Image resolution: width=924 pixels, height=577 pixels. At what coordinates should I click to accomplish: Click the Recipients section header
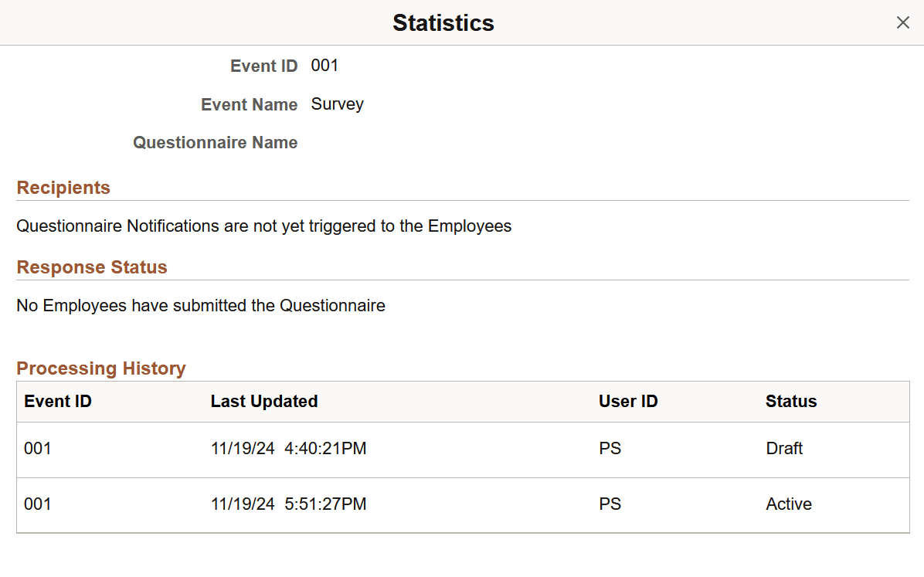[63, 188]
